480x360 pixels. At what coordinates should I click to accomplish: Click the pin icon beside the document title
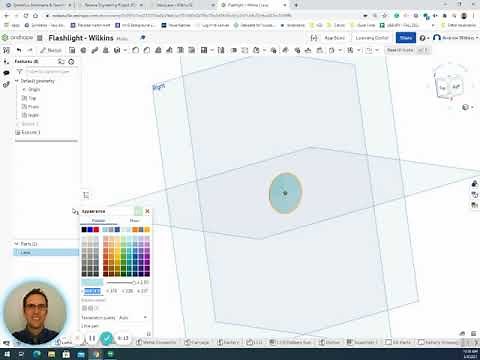(x=143, y=37)
